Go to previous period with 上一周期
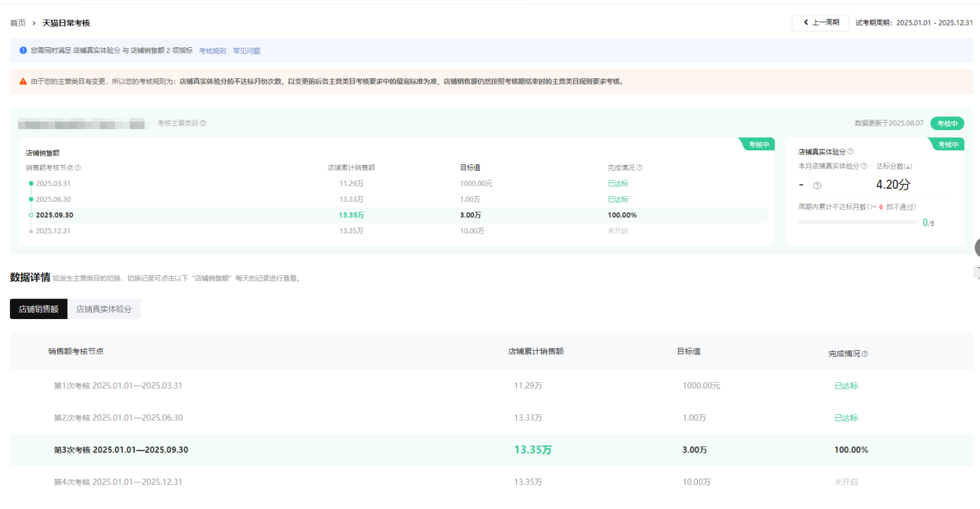 [x=820, y=22]
